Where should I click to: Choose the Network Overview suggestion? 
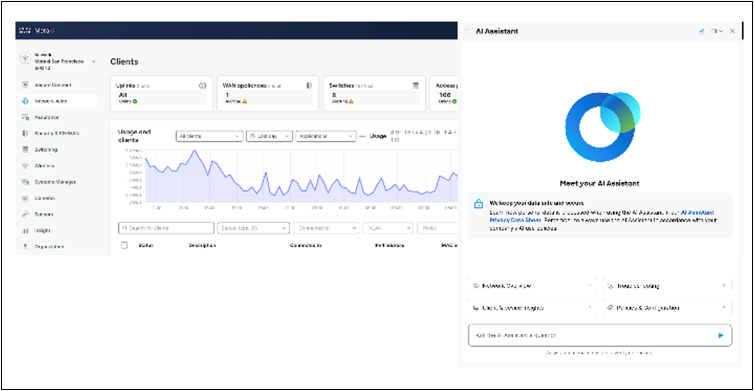click(532, 286)
